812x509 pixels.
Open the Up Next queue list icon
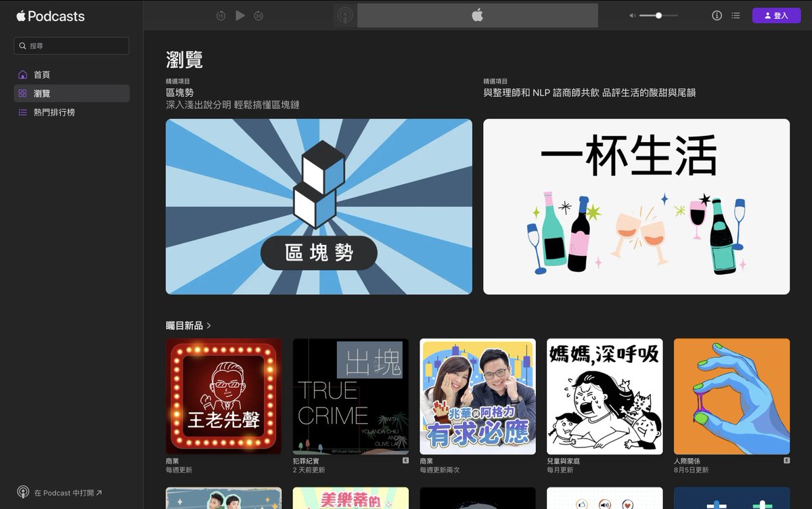coord(736,15)
